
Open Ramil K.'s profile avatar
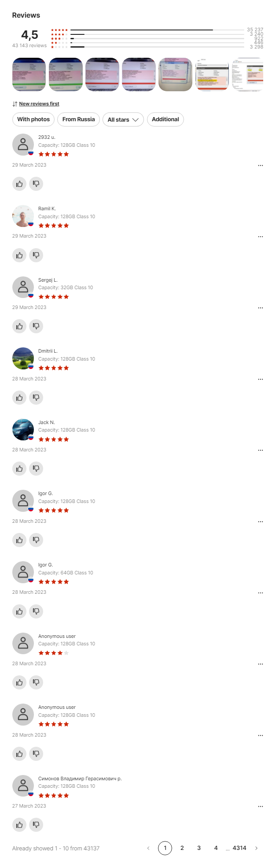23,216
